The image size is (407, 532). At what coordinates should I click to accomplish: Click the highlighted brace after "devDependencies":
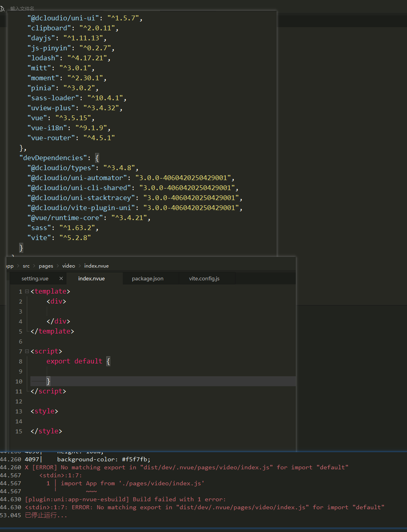pos(97,158)
